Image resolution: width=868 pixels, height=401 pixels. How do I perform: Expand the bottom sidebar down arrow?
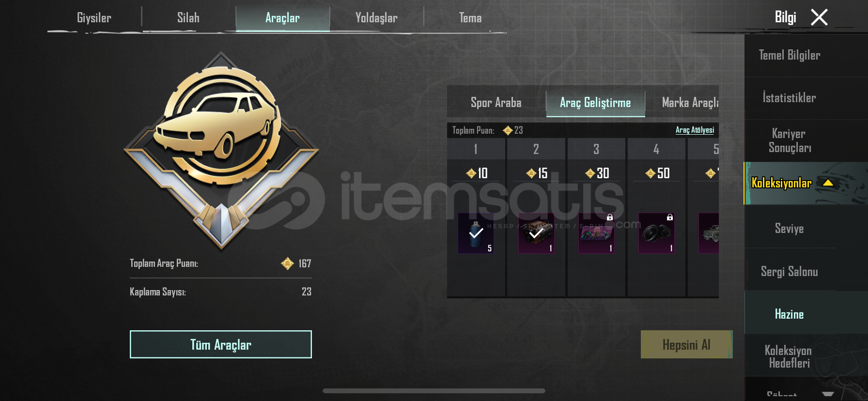tap(828, 394)
